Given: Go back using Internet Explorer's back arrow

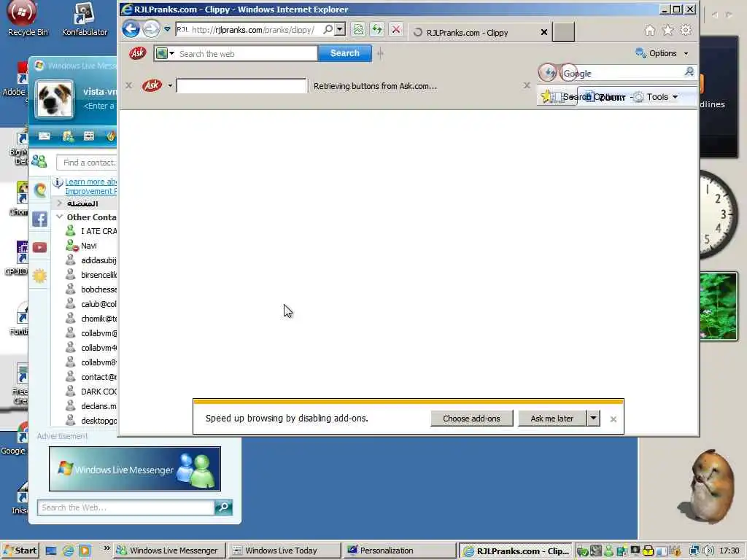Looking at the screenshot, I should (131, 29).
